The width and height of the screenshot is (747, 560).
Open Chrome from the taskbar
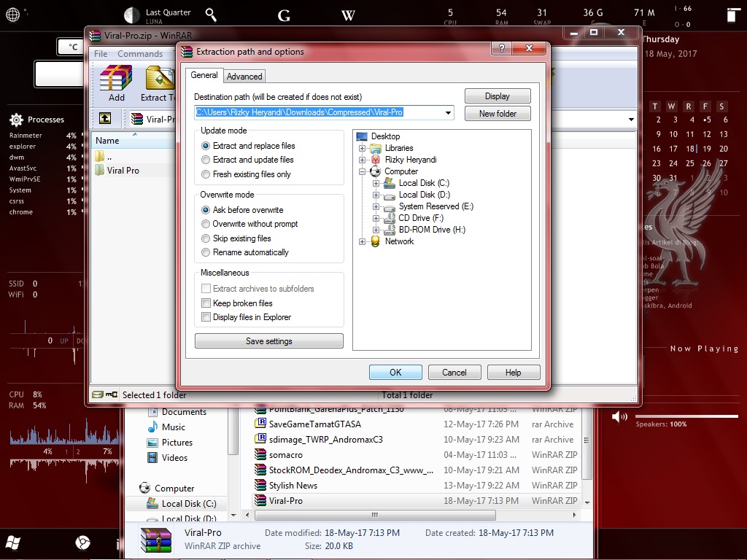tap(82, 542)
